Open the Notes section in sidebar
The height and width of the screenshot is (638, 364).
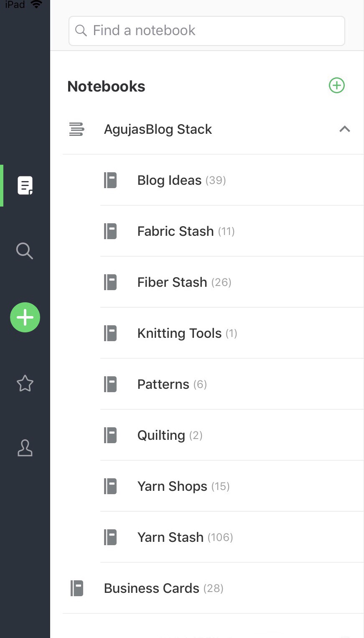click(25, 186)
